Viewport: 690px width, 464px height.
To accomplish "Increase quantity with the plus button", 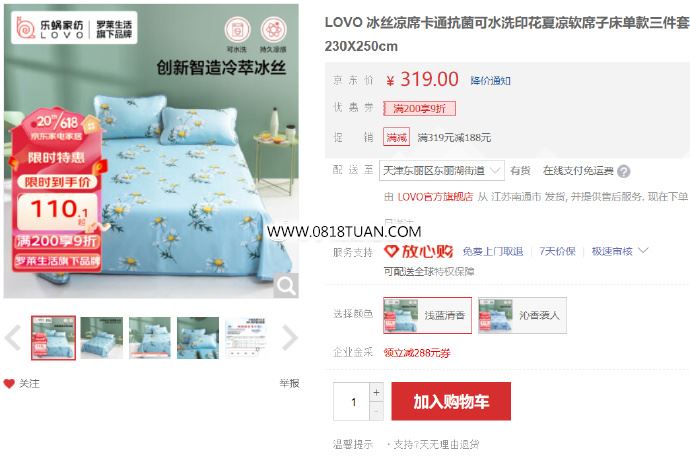I will click(x=376, y=392).
